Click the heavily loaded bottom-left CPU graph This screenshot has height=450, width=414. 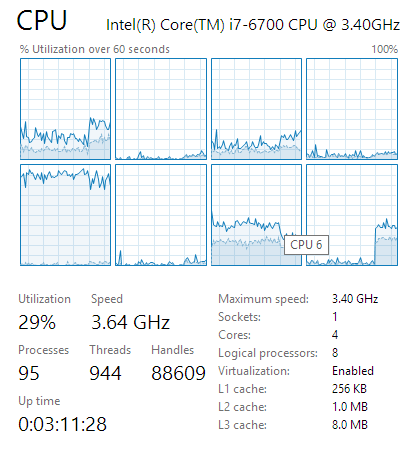[65, 215]
